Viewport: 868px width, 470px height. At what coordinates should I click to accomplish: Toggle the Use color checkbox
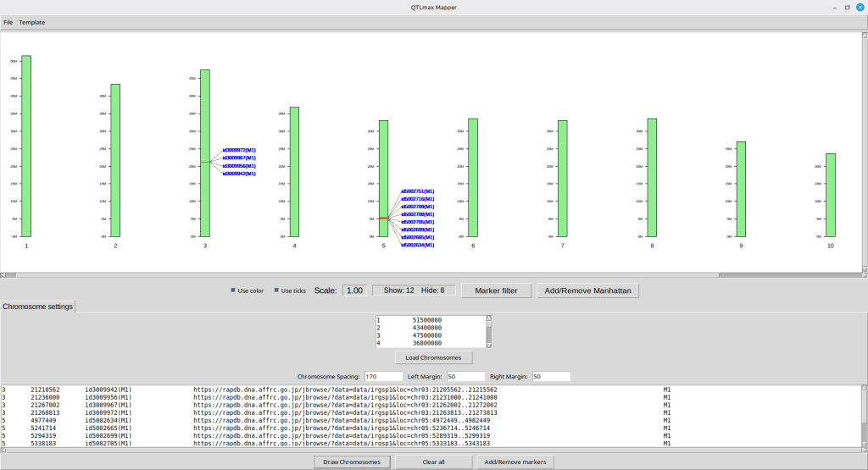click(234, 290)
